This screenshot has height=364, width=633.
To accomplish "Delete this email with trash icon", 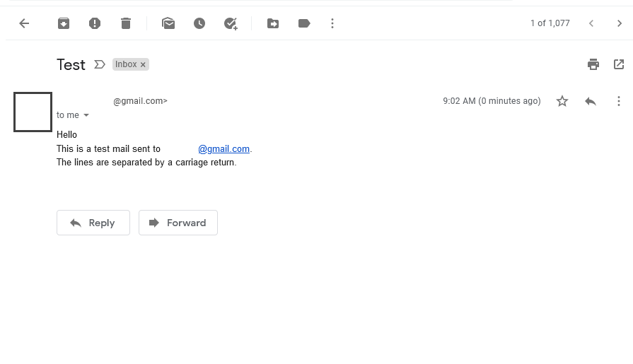I will [126, 23].
